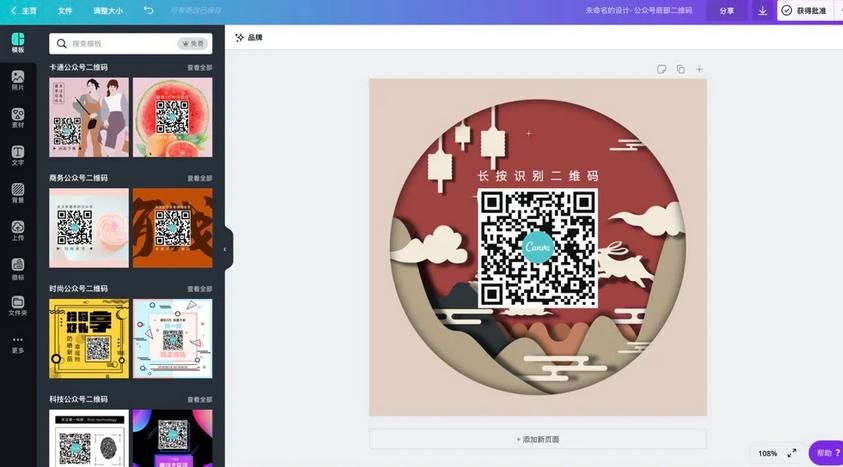This screenshot has width=843, height=467.
Task: Click 查看全部 for 商务公众号二维码
Action: click(199, 178)
